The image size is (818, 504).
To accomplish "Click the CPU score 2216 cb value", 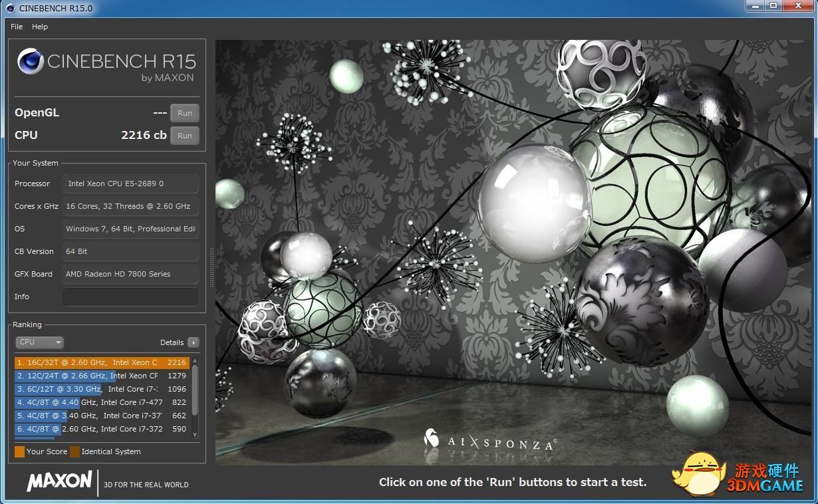I will pos(144,135).
